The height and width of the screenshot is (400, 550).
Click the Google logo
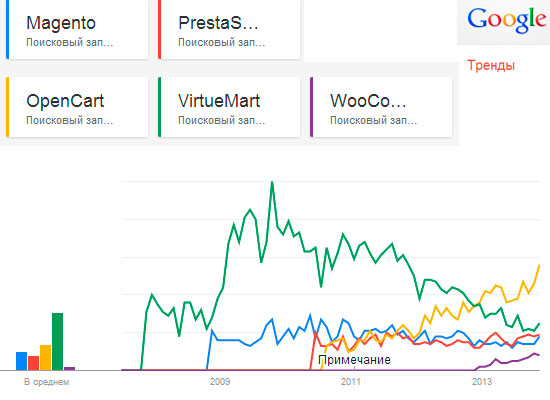click(507, 20)
